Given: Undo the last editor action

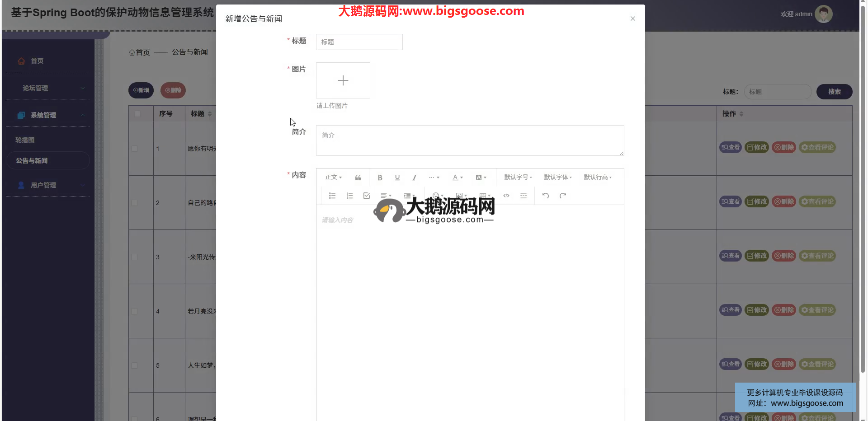Looking at the screenshot, I should (546, 196).
